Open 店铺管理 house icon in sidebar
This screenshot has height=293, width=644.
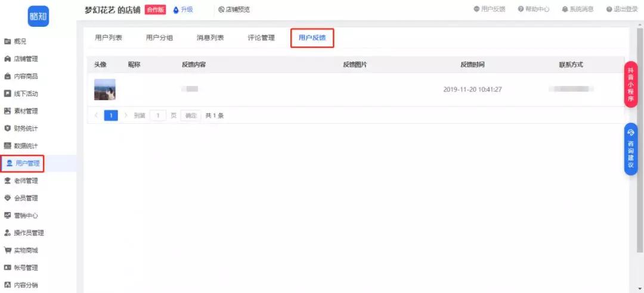tap(7, 59)
